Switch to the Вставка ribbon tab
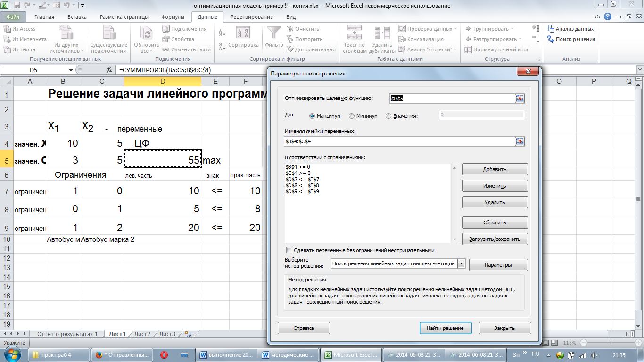 click(77, 17)
